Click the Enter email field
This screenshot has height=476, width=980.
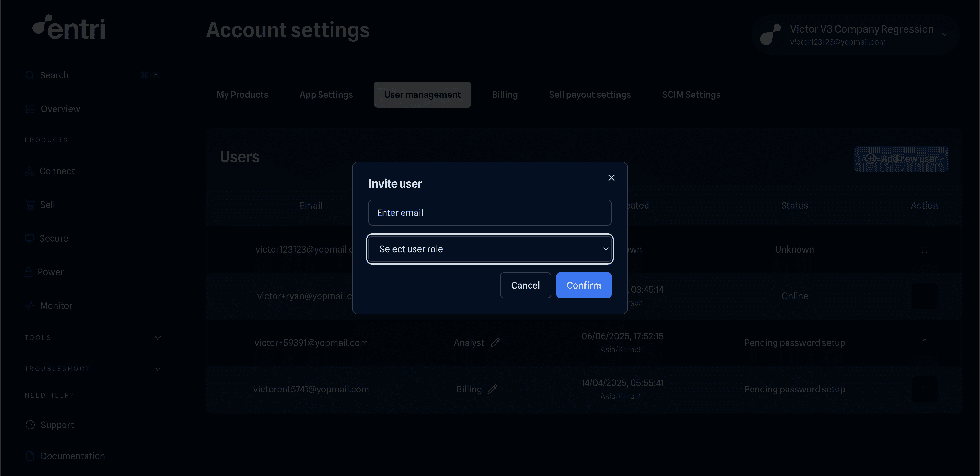[490, 213]
